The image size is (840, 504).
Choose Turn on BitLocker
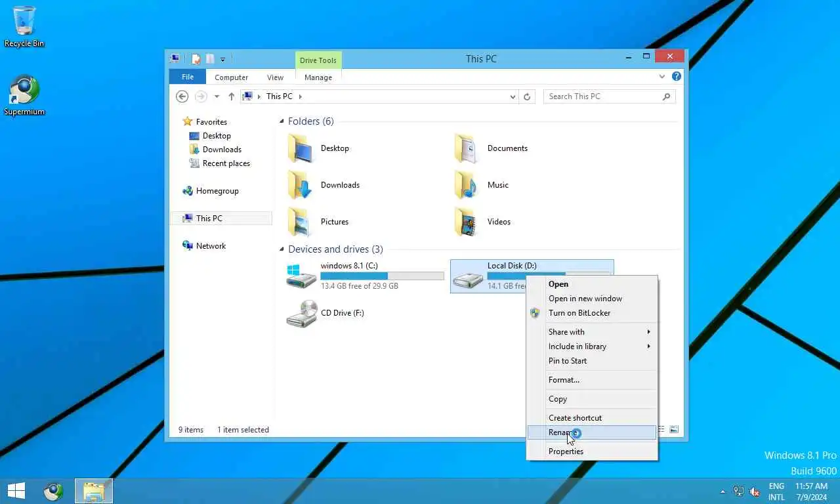click(x=591, y=313)
